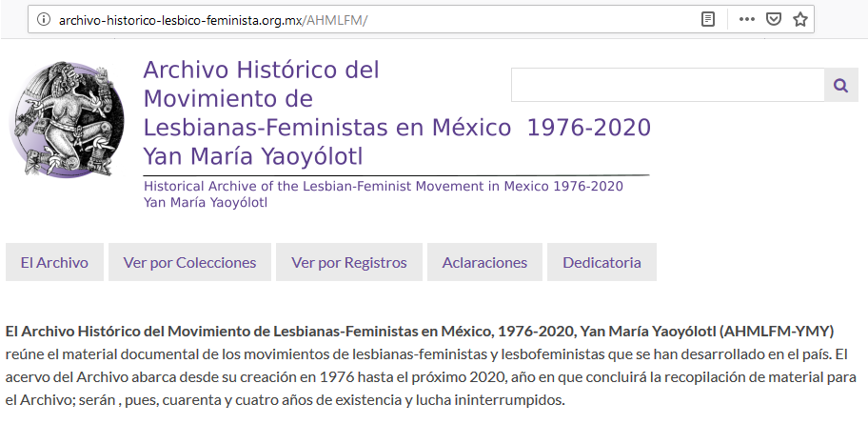The image size is (868, 424).
Task: Click the Archivo Histórico site title link
Action: tap(397, 113)
